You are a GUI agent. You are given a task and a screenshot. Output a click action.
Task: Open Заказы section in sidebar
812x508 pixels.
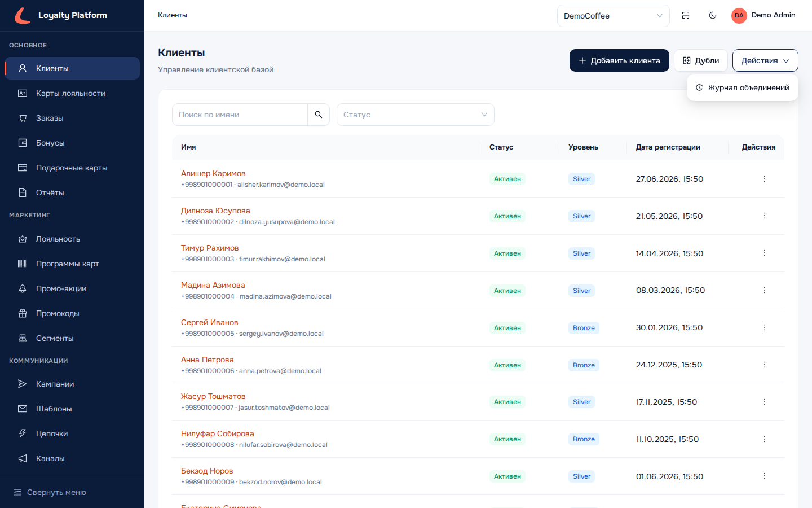[72, 118]
